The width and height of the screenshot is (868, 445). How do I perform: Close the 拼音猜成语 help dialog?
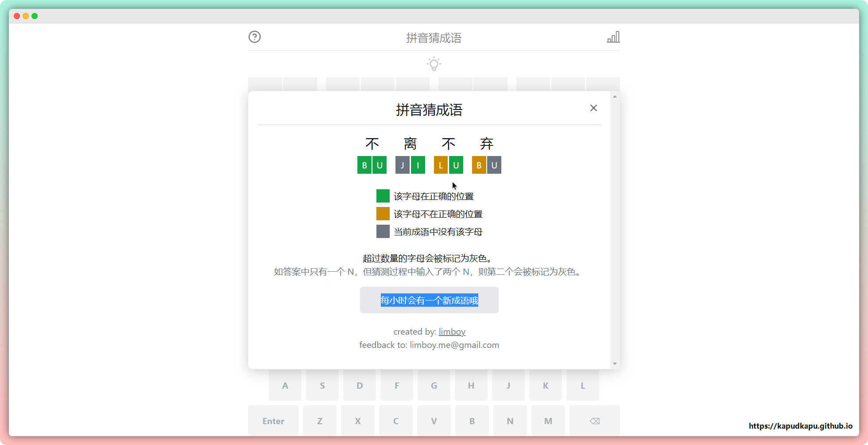593,108
